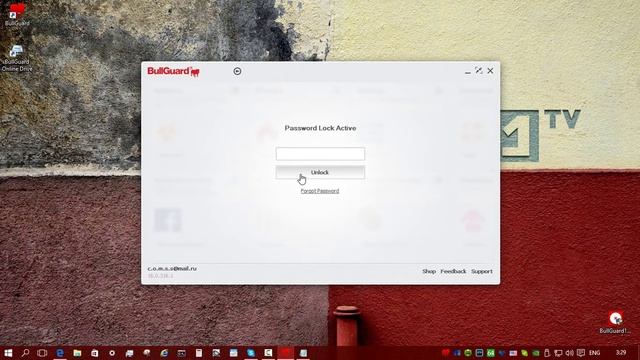The height and width of the screenshot is (360, 640).
Task: Select the active red BullGuard taskbar item
Action: click(286, 353)
